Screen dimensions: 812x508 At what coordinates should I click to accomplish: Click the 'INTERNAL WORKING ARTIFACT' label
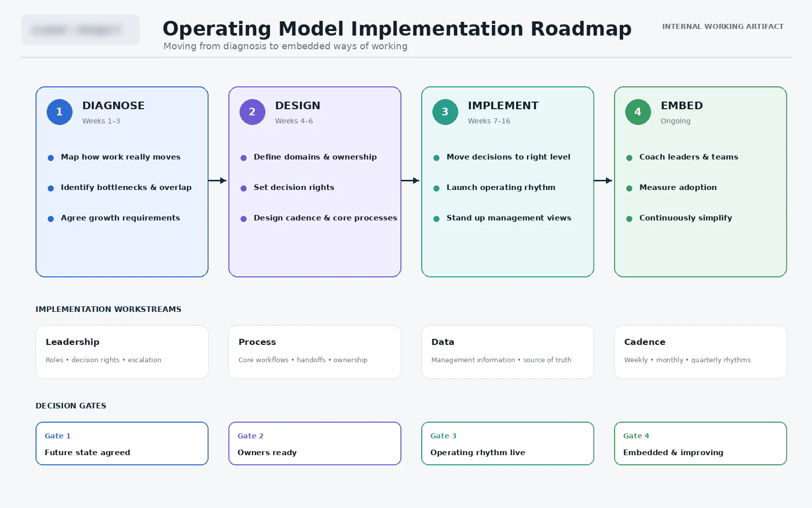point(723,26)
